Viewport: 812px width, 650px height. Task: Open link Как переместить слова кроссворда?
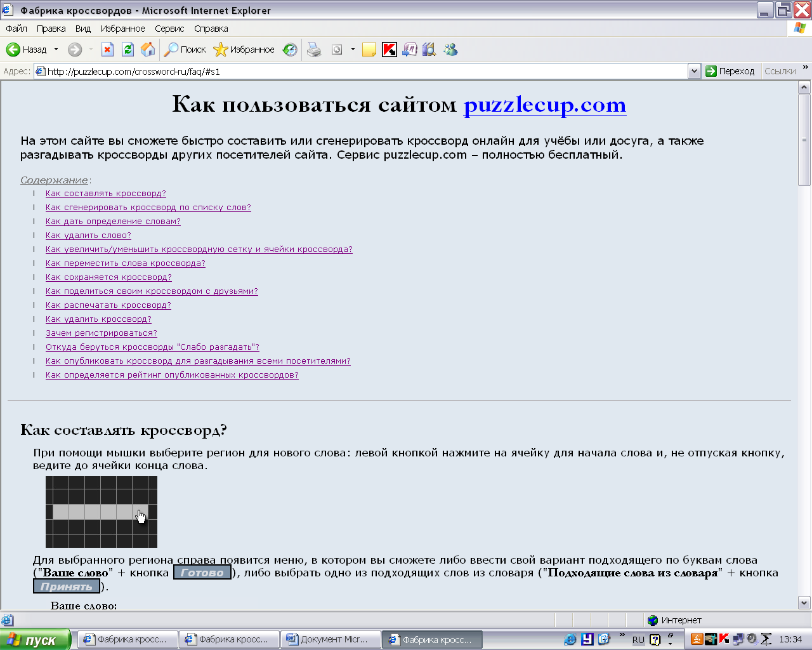coord(126,263)
